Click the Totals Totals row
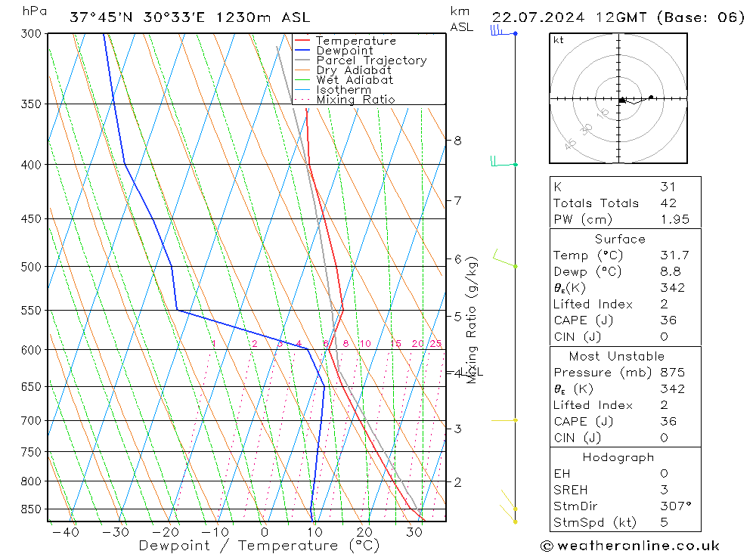Screen dimensions: 756x554 [x=625, y=203]
